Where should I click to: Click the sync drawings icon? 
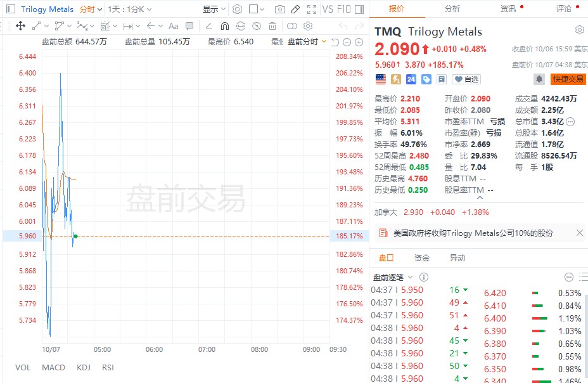[x=240, y=26]
